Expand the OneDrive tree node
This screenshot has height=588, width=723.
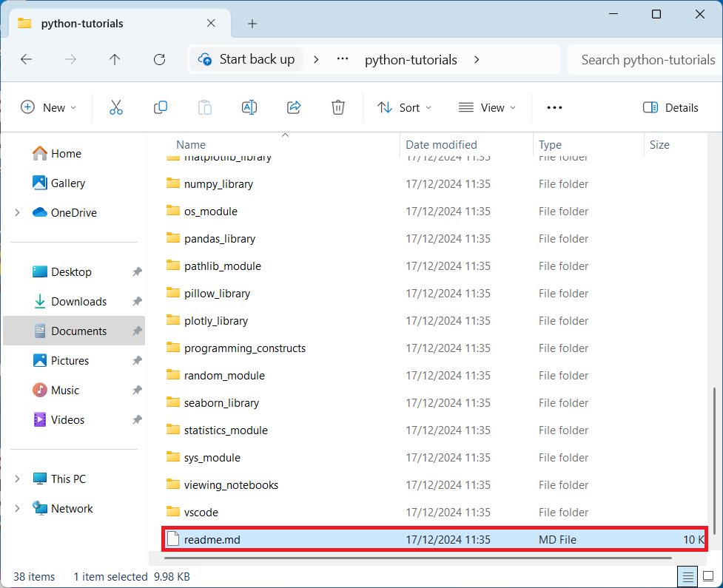click(x=17, y=213)
